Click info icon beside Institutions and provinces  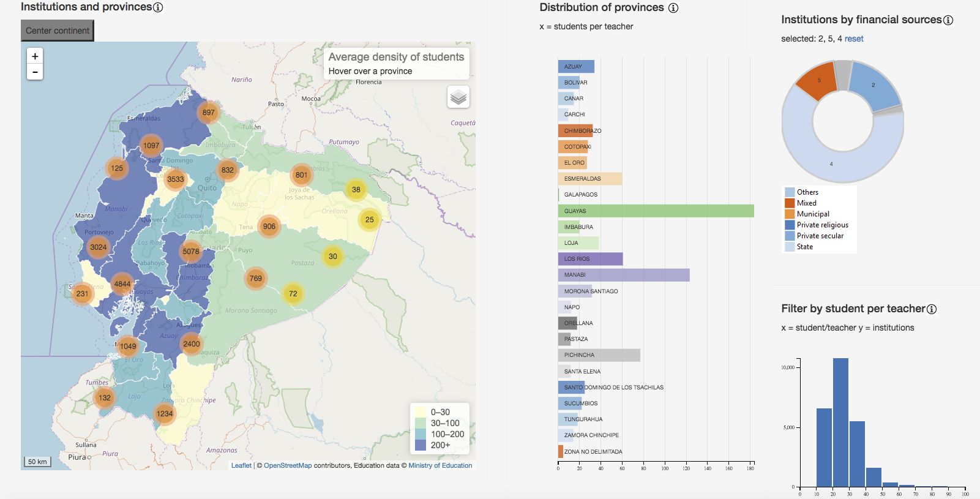(158, 7)
